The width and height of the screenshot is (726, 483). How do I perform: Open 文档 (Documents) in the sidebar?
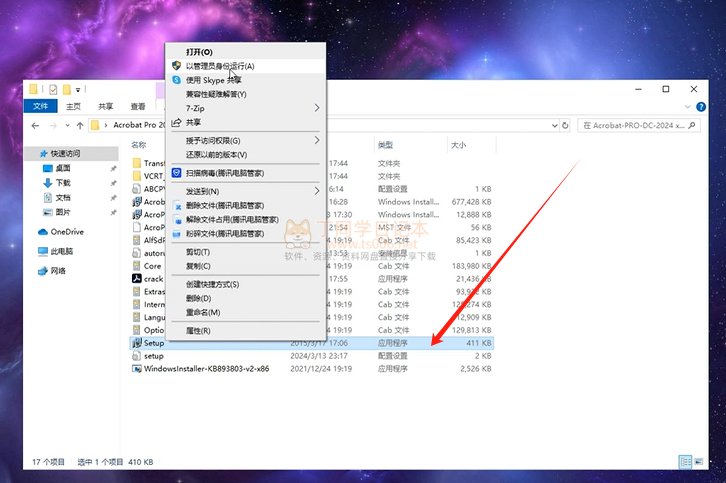[63, 198]
